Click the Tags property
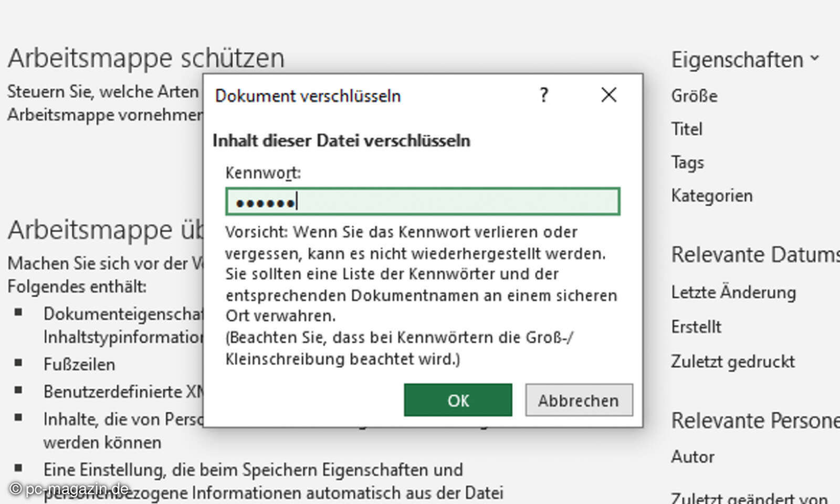Screen dimensions: 840x504 (x=687, y=163)
